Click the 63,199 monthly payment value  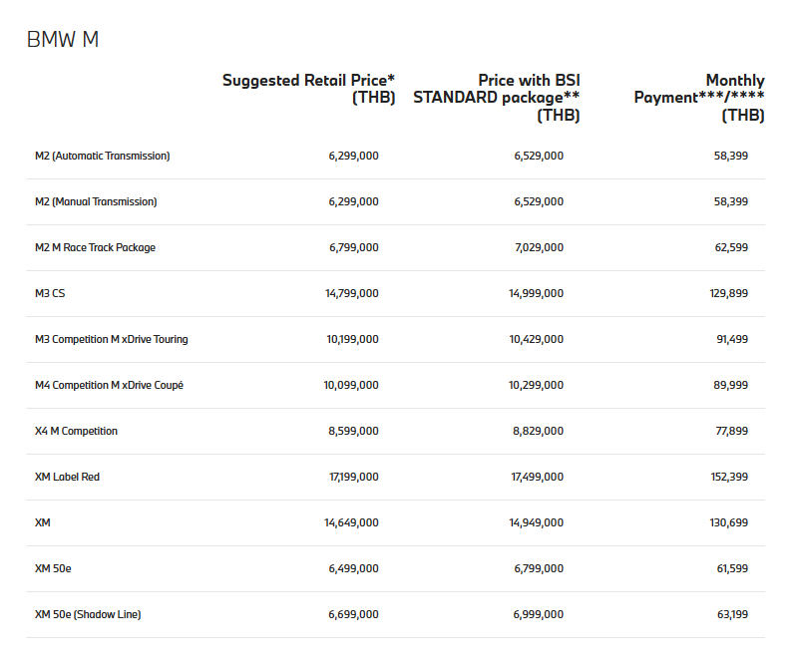[732, 614]
